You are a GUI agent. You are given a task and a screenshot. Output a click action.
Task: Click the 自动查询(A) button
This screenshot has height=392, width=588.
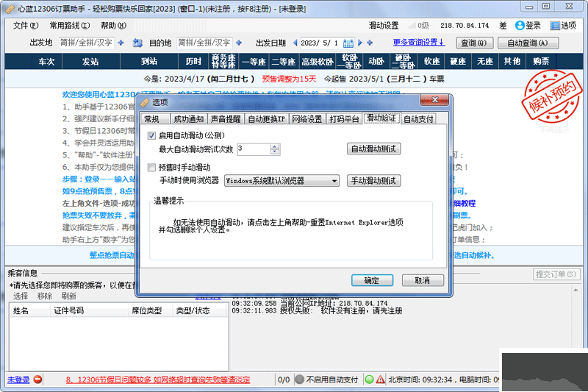coord(528,43)
